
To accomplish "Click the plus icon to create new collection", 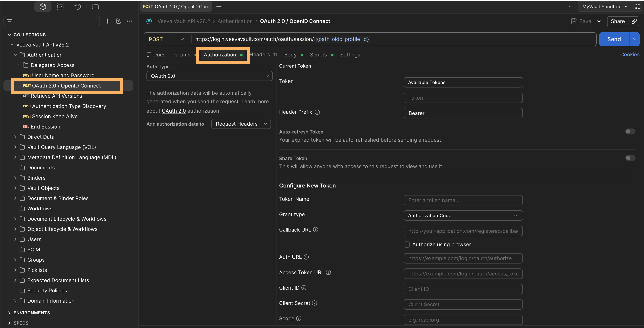I will tap(107, 21).
